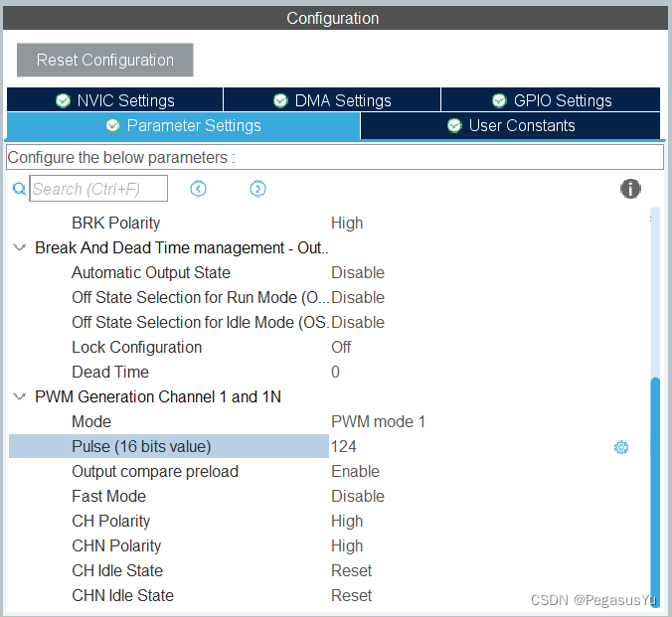Click the search magnifier icon

click(x=19, y=189)
